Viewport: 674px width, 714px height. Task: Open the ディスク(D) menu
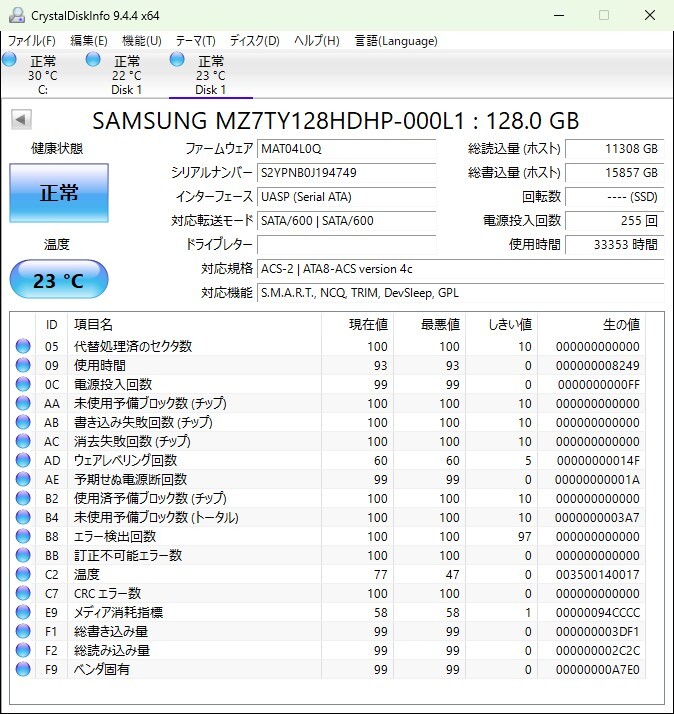pyautogui.click(x=254, y=41)
